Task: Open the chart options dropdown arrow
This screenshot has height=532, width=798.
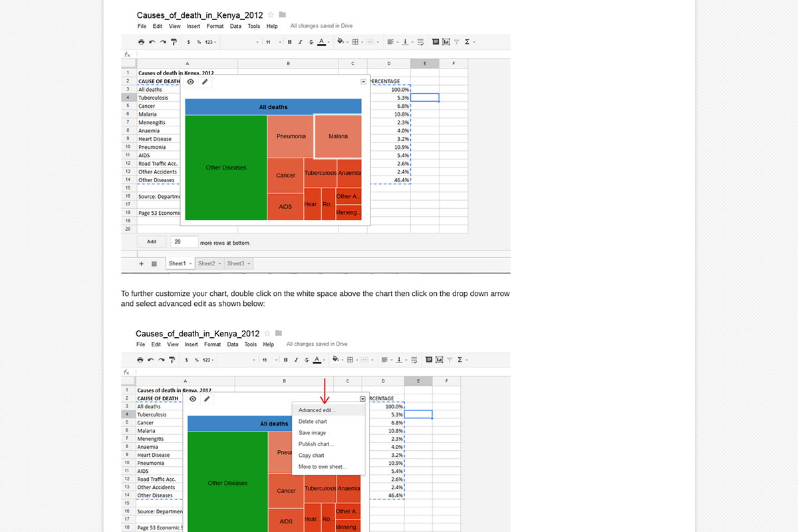Action: point(363,81)
